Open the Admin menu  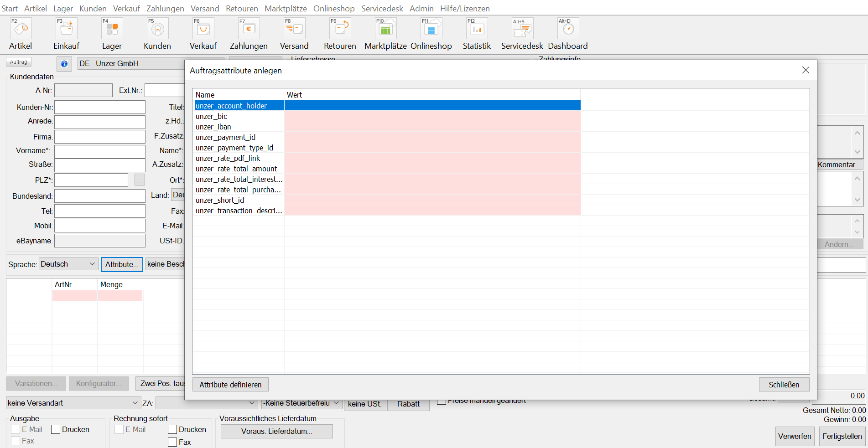point(421,8)
